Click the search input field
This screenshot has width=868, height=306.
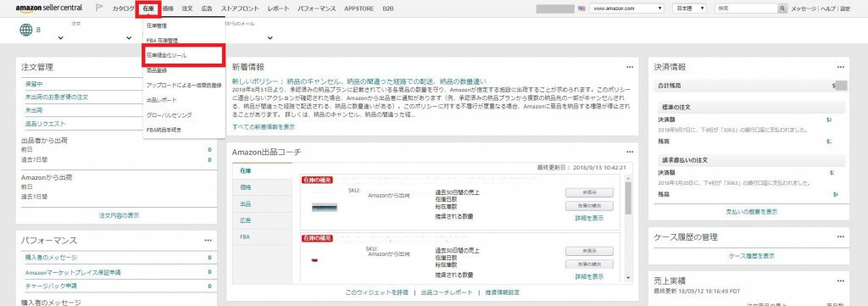(746, 8)
